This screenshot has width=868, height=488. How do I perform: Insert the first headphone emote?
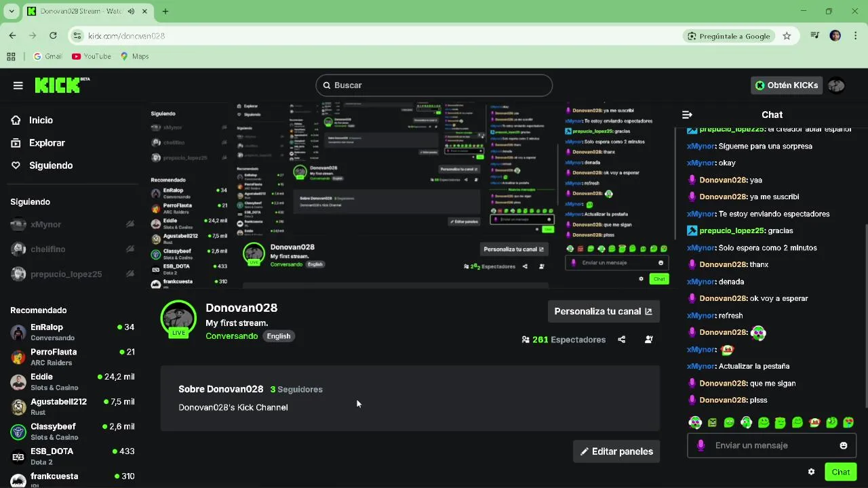[x=695, y=422]
